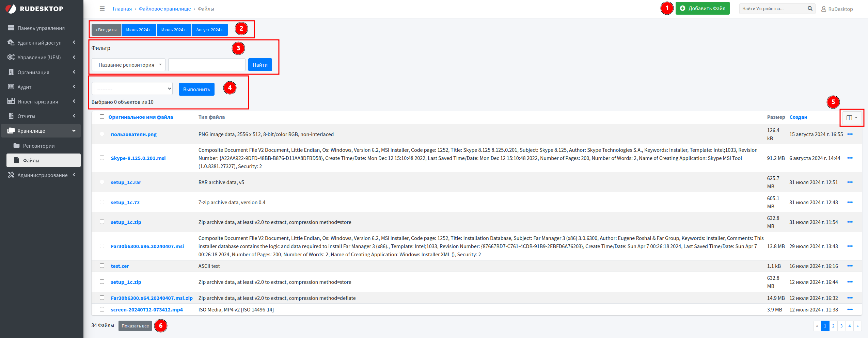
Task: Click the RuDesktop user profile icon
Action: [x=823, y=9]
